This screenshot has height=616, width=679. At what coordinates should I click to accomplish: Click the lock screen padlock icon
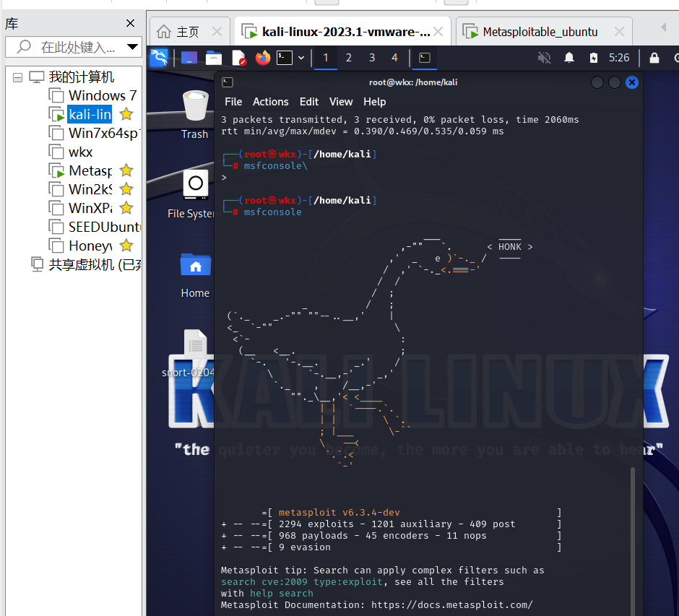[654, 58]
